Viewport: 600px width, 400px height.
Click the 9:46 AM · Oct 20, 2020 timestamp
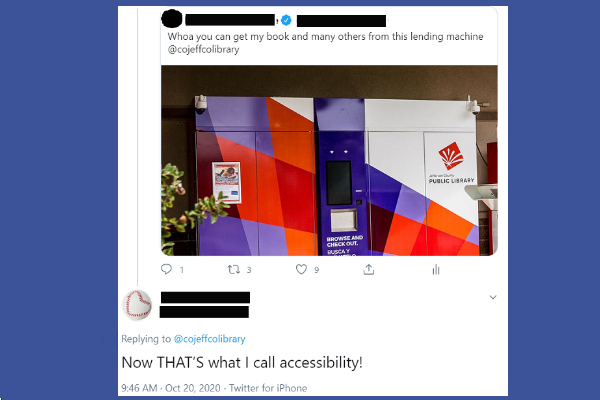[171, 388]
